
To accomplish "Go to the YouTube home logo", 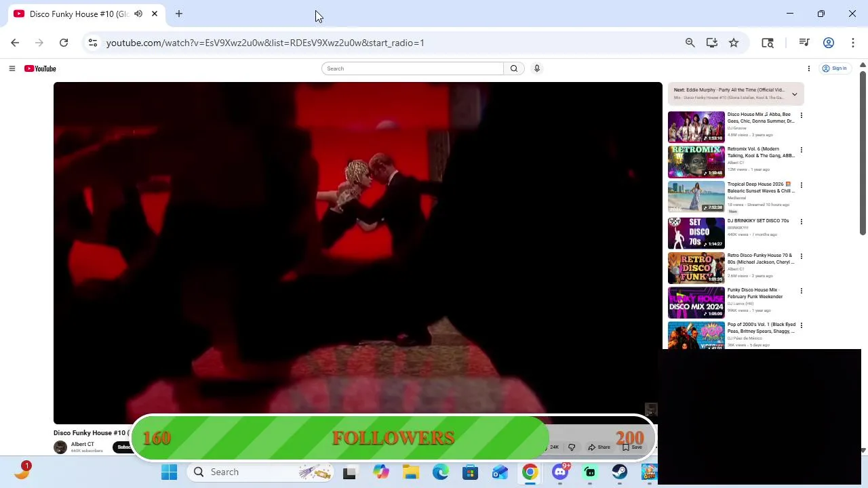I will pyautogui.click(x=40, y=68).
